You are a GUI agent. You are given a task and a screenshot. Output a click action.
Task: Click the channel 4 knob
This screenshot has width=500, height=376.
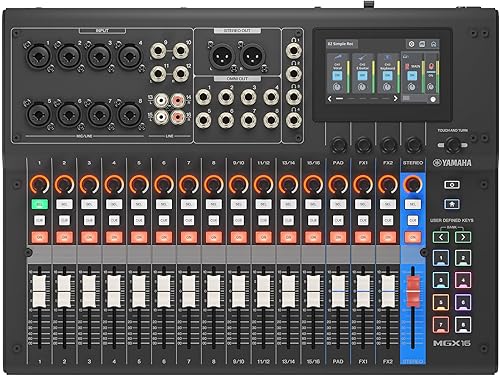click(x=114, y=184)
